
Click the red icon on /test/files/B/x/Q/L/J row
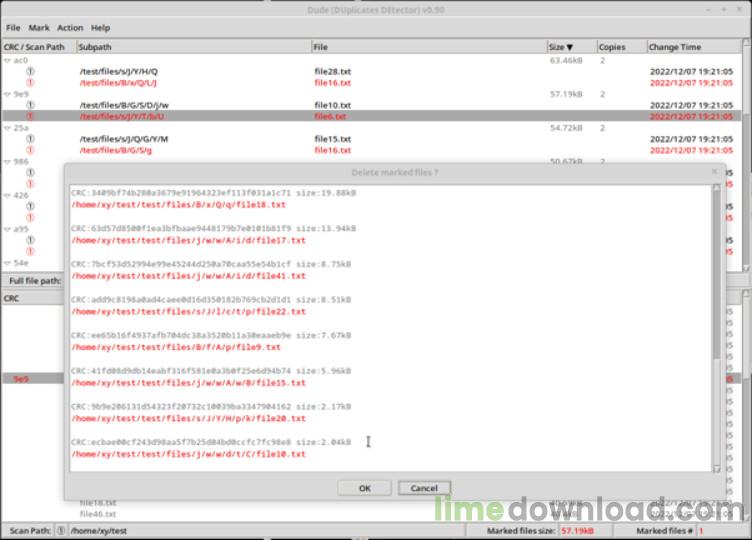point(30,82)
